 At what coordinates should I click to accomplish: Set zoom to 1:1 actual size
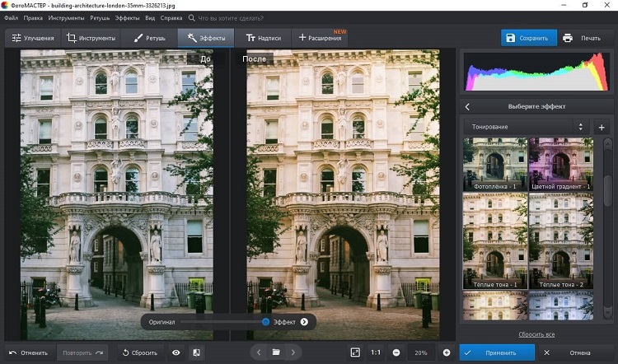(x=376, y=352)
